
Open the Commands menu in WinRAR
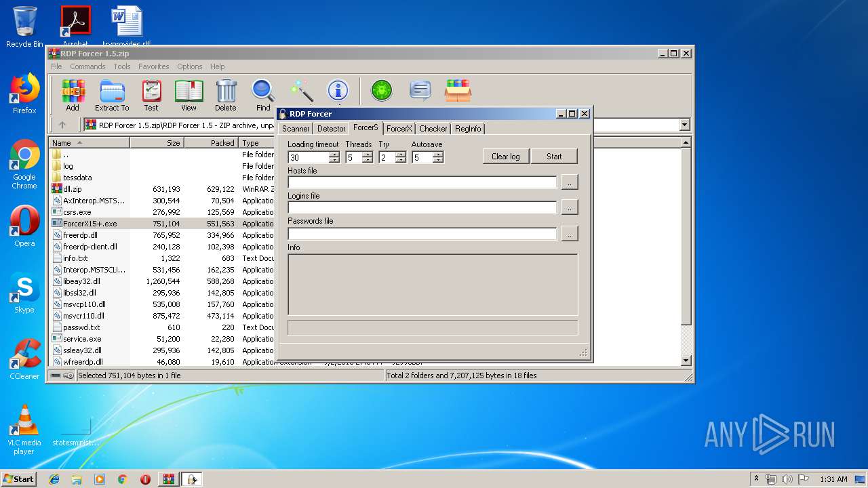[x=87, y=66]
